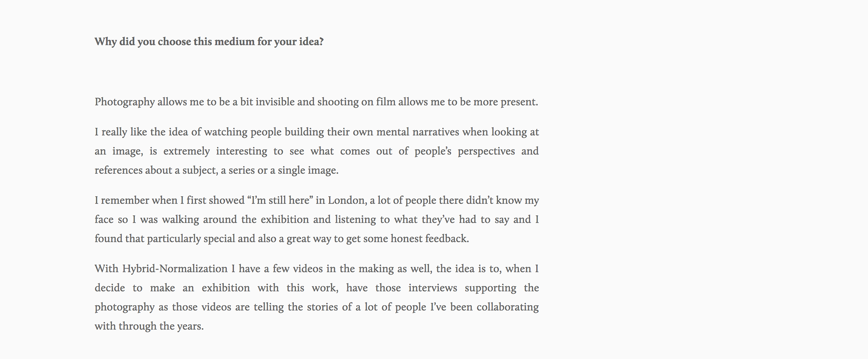Click the closing words "through the years"
868x359 pixels.
pyautogui.click(x=161, y=326)
